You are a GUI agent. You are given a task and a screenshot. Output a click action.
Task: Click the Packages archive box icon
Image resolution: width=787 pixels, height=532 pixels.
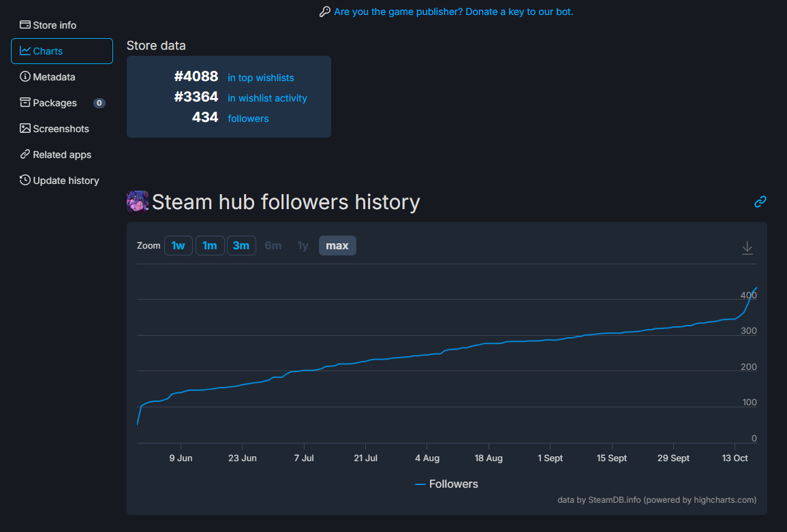click(25, 102)
